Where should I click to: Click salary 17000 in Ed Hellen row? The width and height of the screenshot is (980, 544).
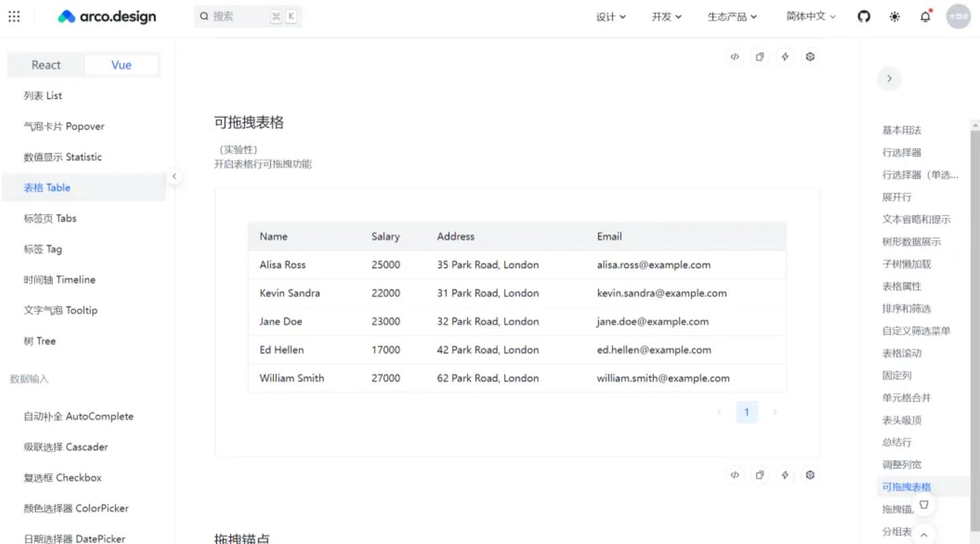click(386, 350)
